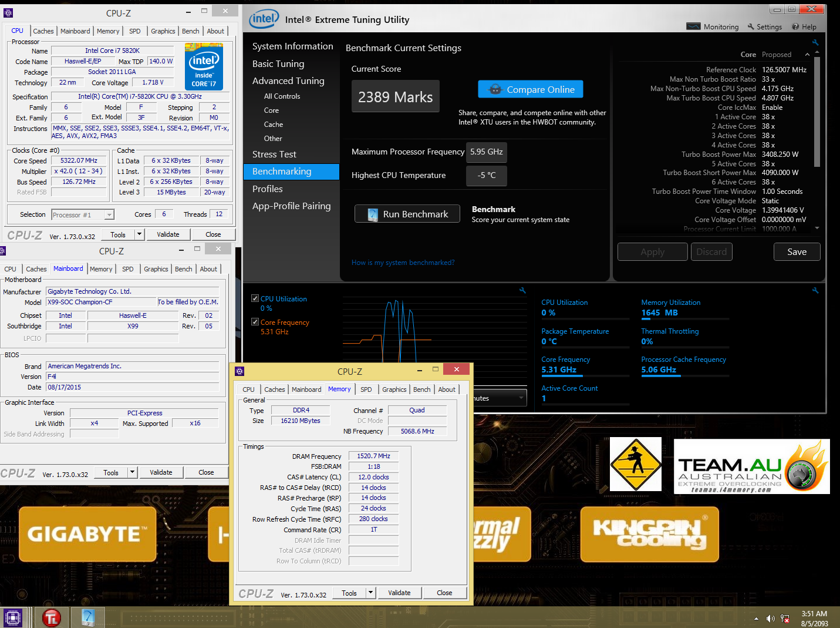Open the Intel XTU taskbar icon

tap(88, 617)
